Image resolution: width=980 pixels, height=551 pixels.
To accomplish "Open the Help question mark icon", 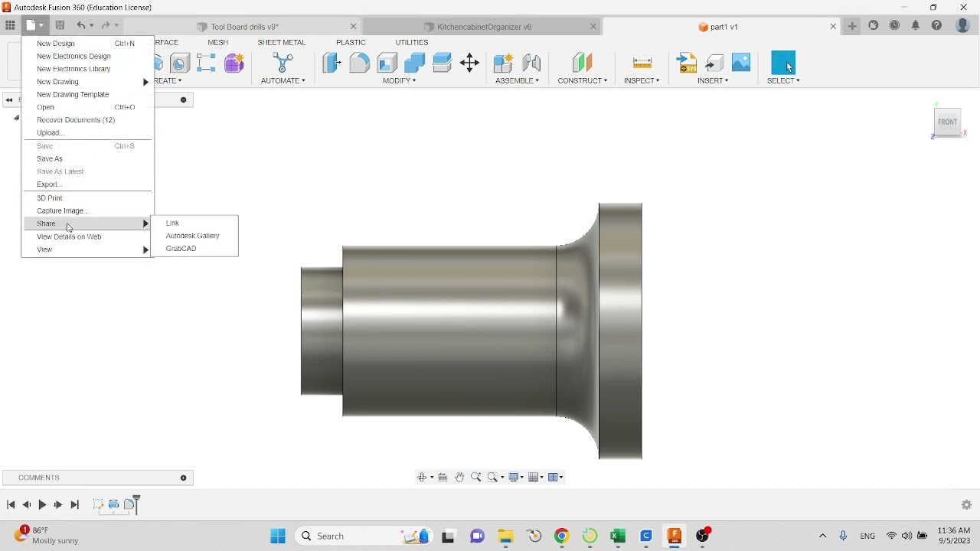I will pos(937,26).
